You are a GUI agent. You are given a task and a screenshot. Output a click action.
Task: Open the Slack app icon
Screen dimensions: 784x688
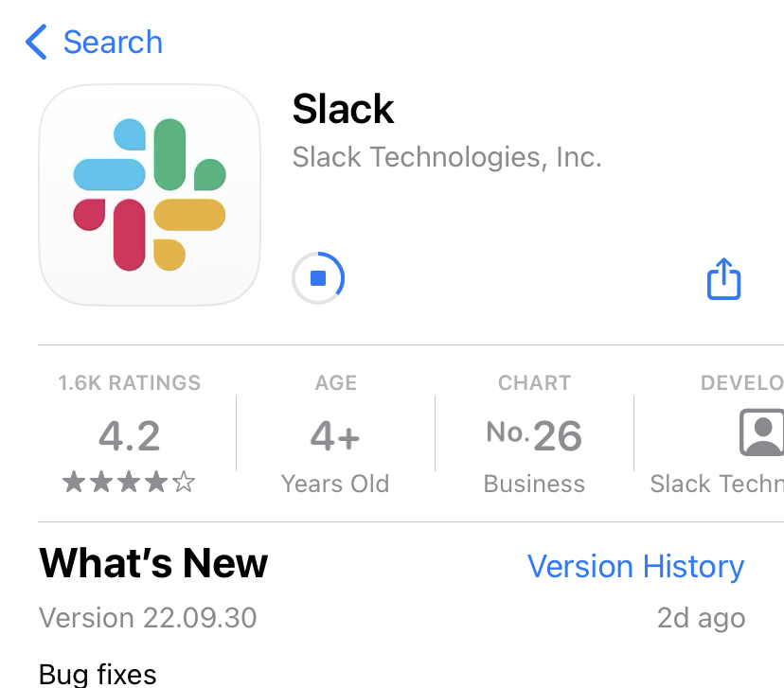(x=150, y=194)
